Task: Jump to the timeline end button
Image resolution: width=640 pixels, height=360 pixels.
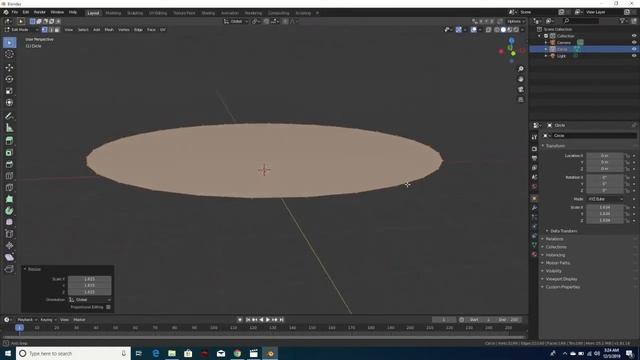Action: click(x=282, y=320)
